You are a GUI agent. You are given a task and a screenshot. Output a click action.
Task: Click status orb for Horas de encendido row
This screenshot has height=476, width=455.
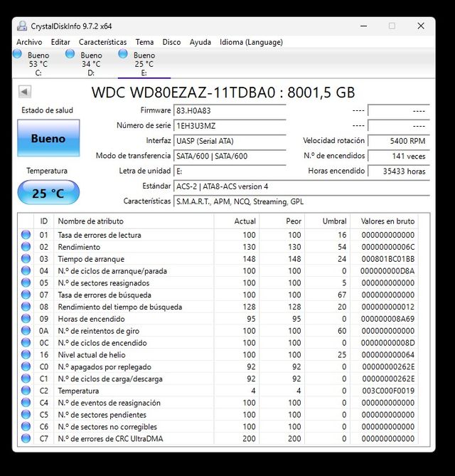[26, 319]
